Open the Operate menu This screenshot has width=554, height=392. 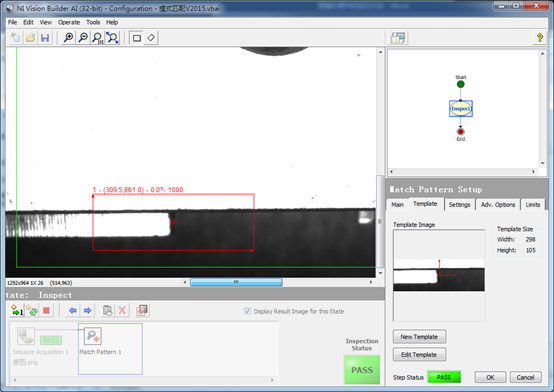point(69,22)
